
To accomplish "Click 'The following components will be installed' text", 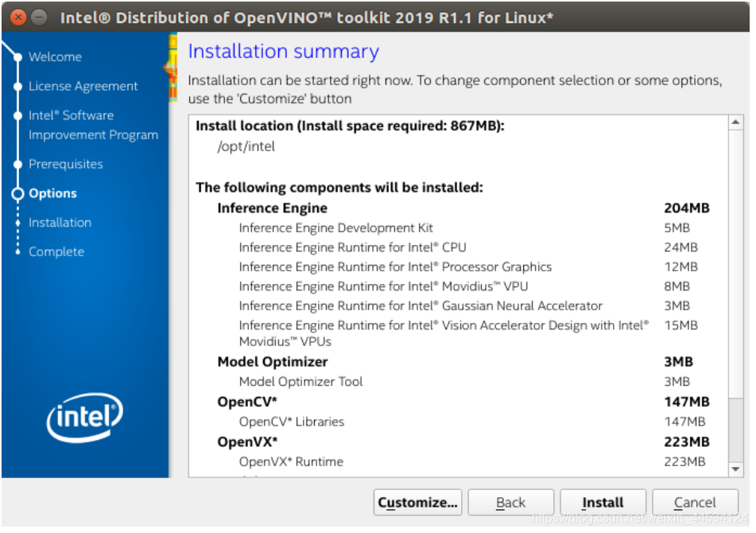I will (x=341, y=189).
